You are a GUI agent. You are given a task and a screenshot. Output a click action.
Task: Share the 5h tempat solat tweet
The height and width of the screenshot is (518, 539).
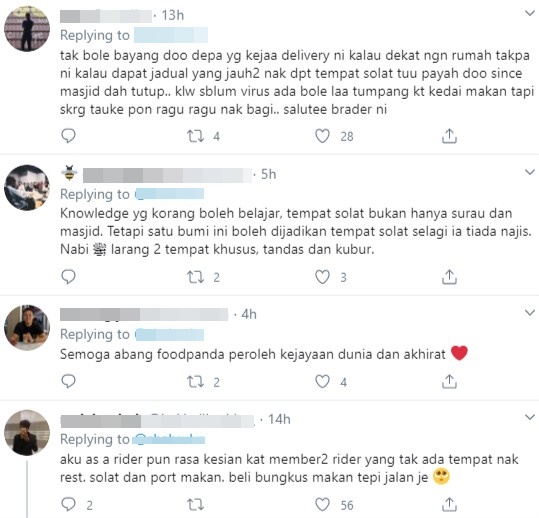tap(449, 277)
